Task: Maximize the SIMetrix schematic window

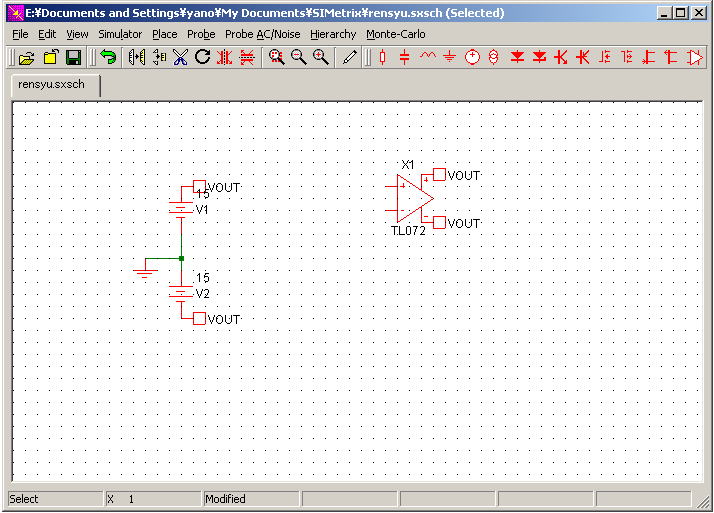Action: coord(681,13)
